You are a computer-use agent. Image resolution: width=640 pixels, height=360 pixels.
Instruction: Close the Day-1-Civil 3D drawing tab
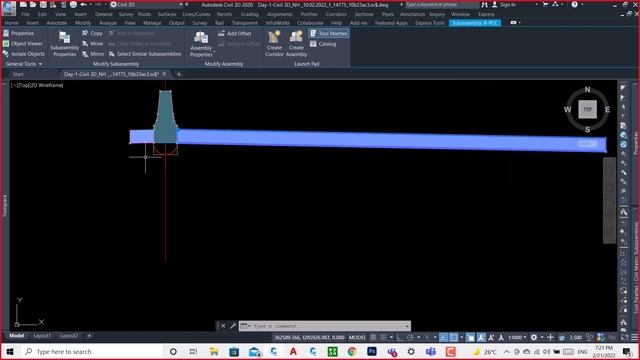click(x=164, y=74)
